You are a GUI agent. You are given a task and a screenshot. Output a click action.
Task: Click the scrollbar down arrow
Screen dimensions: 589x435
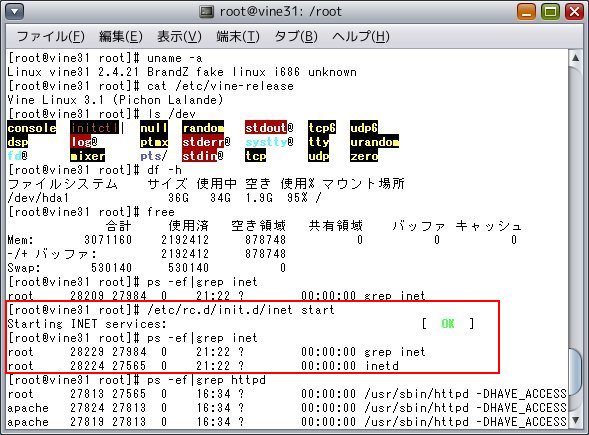click(575, 421)
